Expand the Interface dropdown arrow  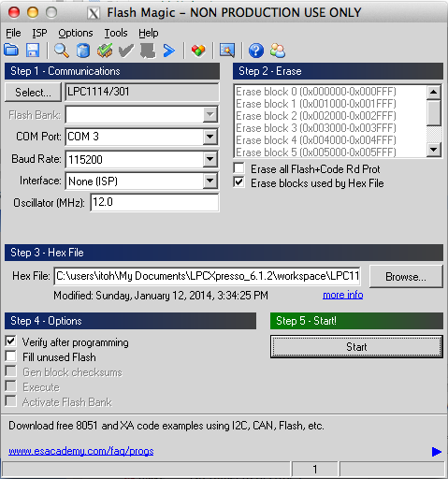pyautogui.click(x=210, y=181)
